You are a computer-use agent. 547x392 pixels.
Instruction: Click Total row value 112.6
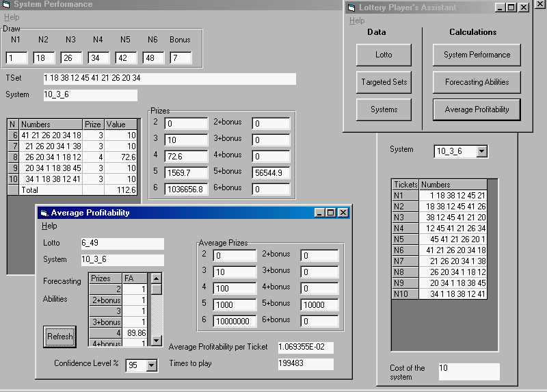[x=121, y=190]
